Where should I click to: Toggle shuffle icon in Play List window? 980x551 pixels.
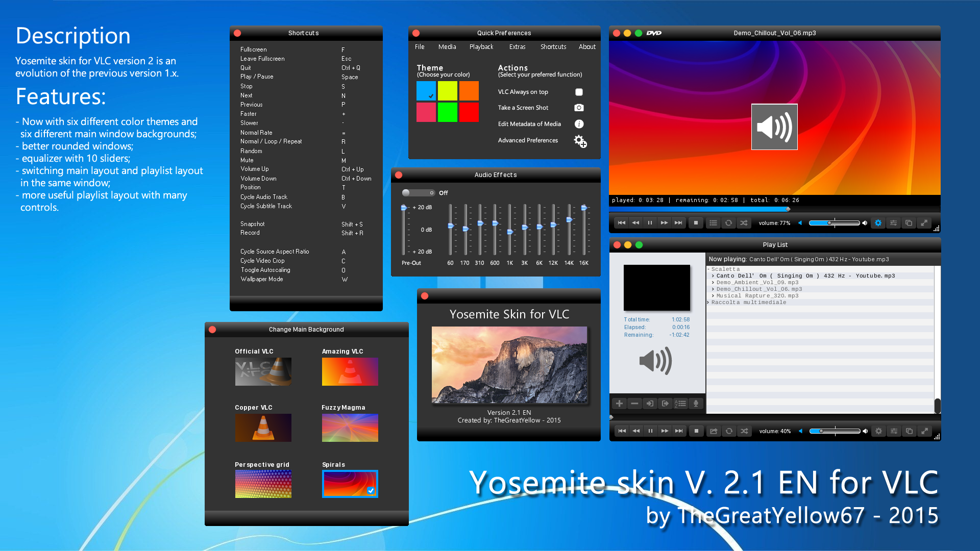coord(744,431)
